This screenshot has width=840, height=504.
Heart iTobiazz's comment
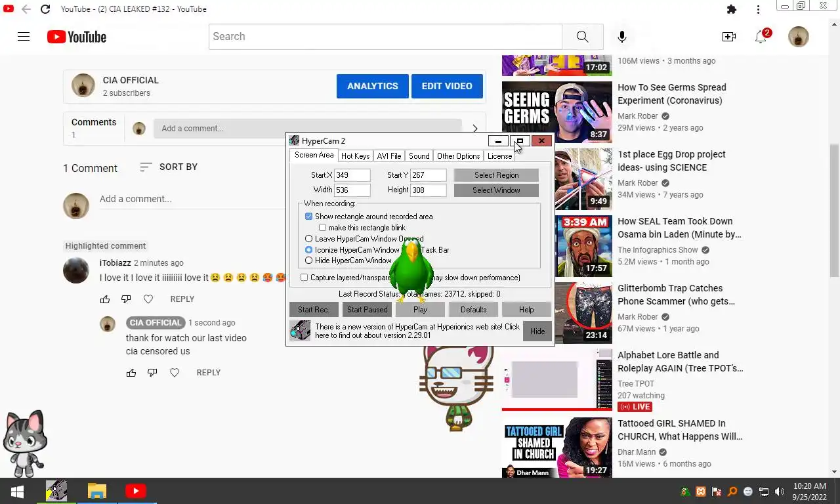click(x=148, y=299)
